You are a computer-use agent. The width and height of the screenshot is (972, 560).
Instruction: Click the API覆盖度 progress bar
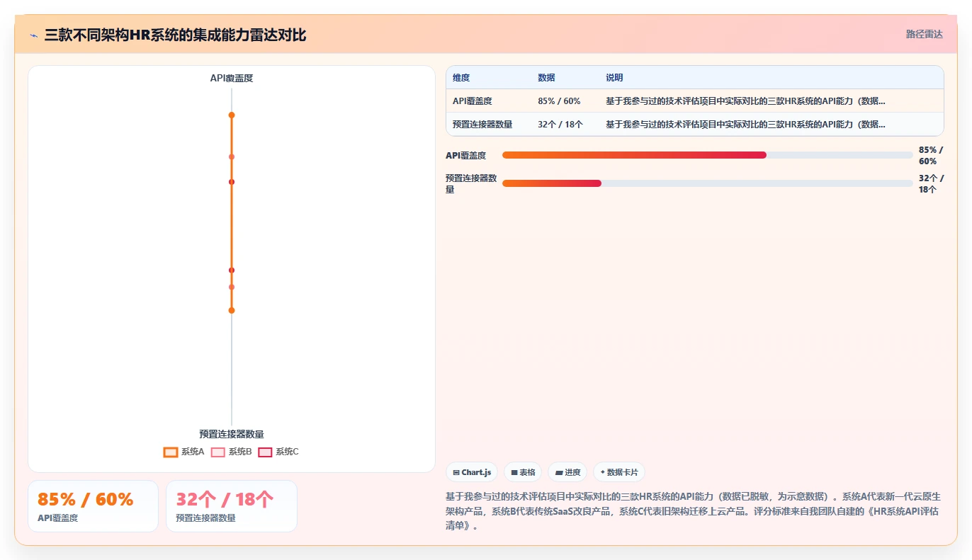click(x=708, y=155)
